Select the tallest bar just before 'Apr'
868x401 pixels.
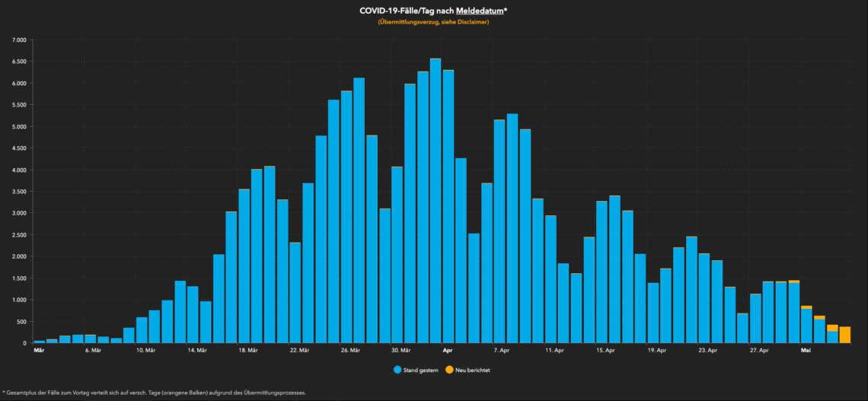pyautogui.click(x=436, y=201)
